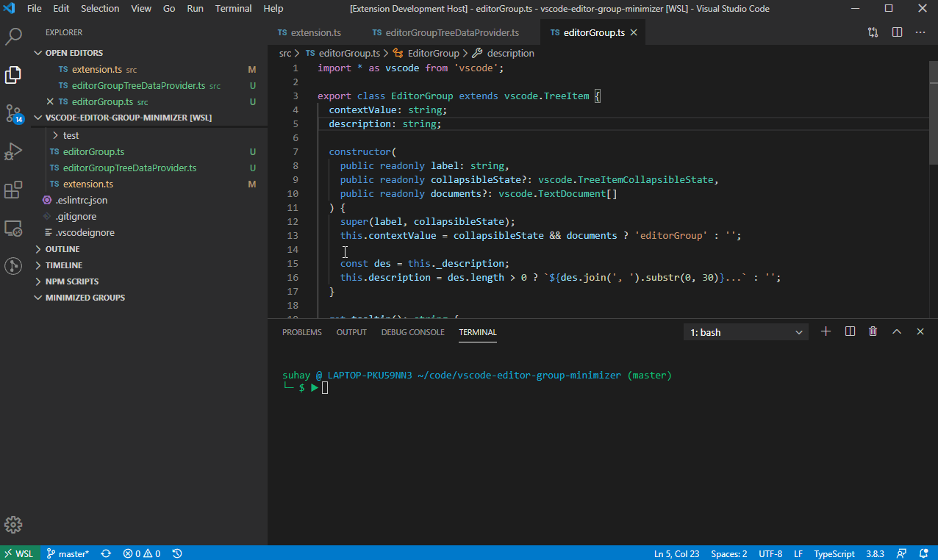Screen dimensions: 938x560
Task: Open the Source Control view from the activity bar
Action: coord(13,113)
